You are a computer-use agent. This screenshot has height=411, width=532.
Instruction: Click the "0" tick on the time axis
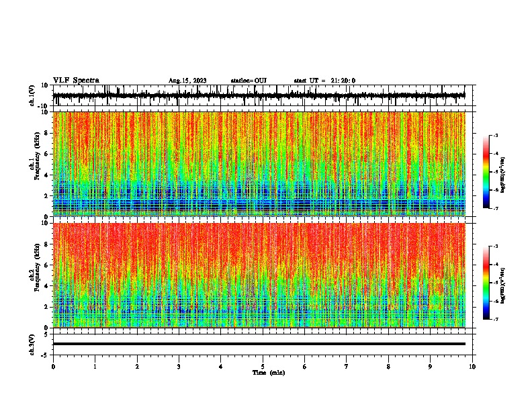click(x=53, y=367)
